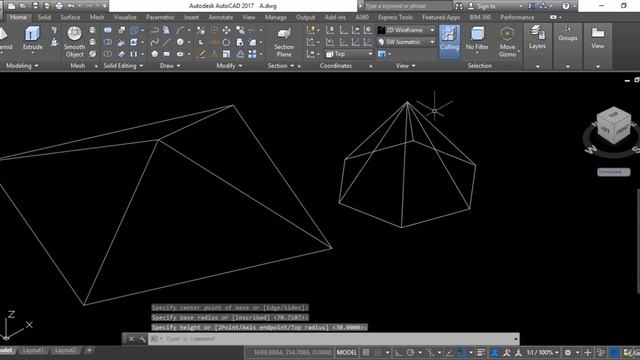Expand the Modify panel
Image resolution: width=640 pixels, height=360 pixels.
(x=229, y=66)
